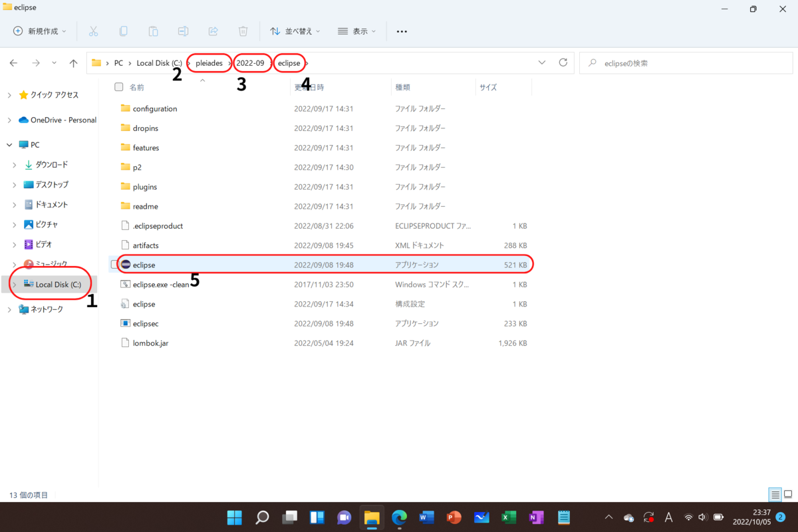Click PC in the address path
The height and width of the screenshot is (532, 798).
[119, 63]
